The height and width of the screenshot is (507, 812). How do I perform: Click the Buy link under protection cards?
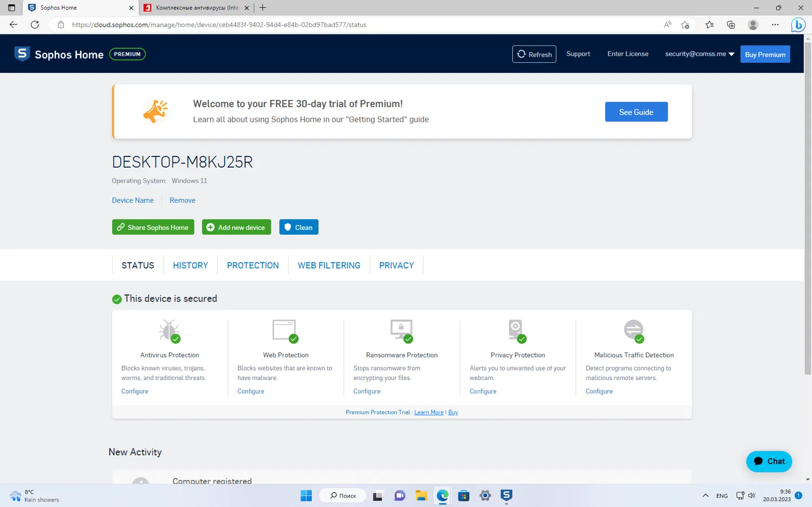[453, 412]
